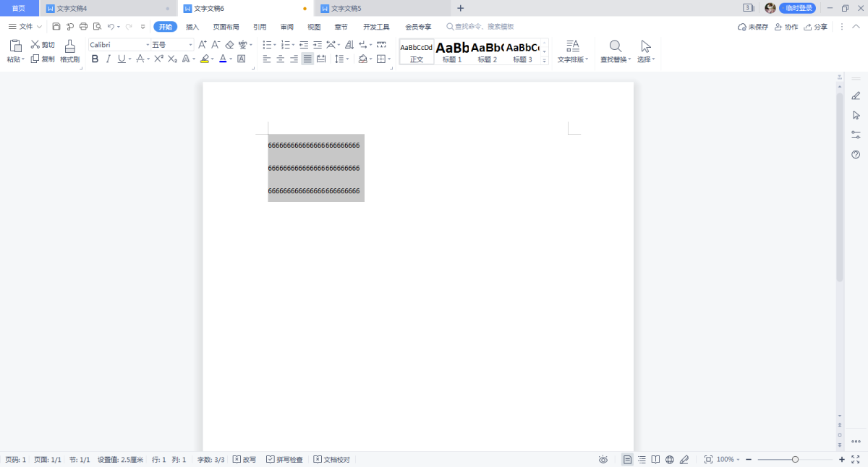Open 文档校对 in the status bar

(x=331, y=460)
